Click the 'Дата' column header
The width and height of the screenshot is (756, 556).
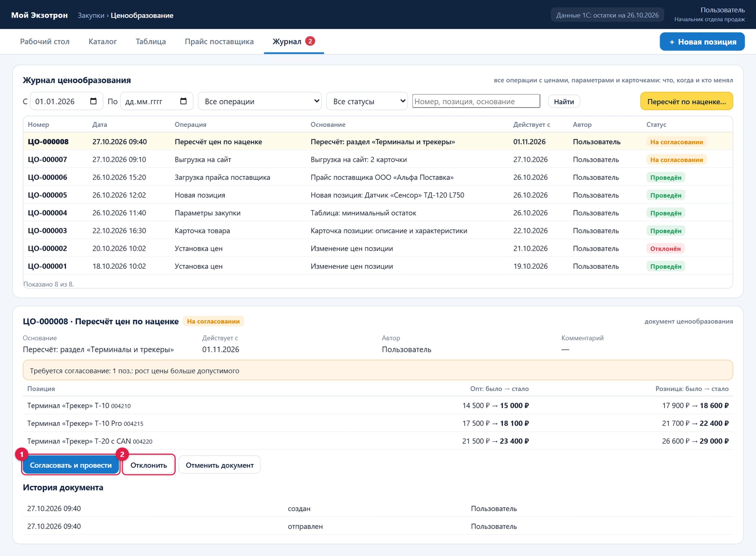pos(100,124)
